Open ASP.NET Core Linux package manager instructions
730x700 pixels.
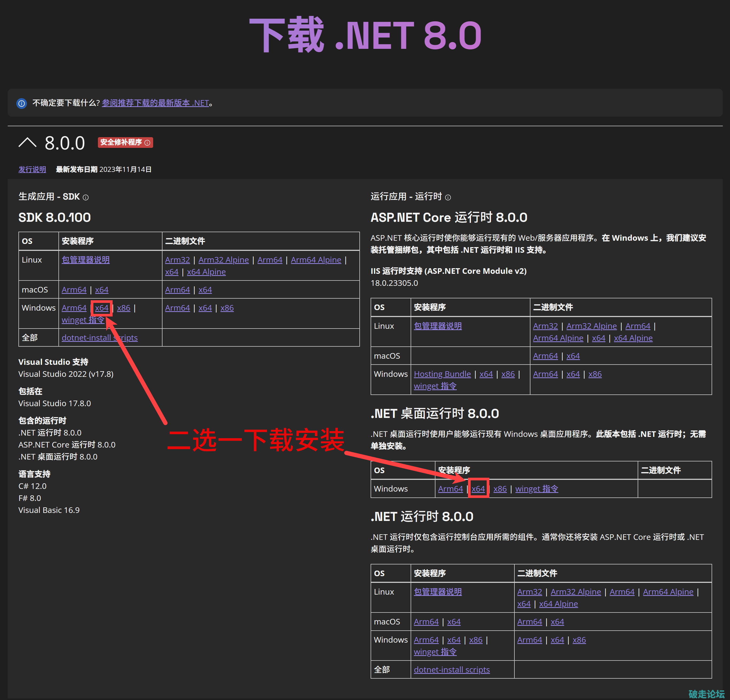tap(438, 326)
